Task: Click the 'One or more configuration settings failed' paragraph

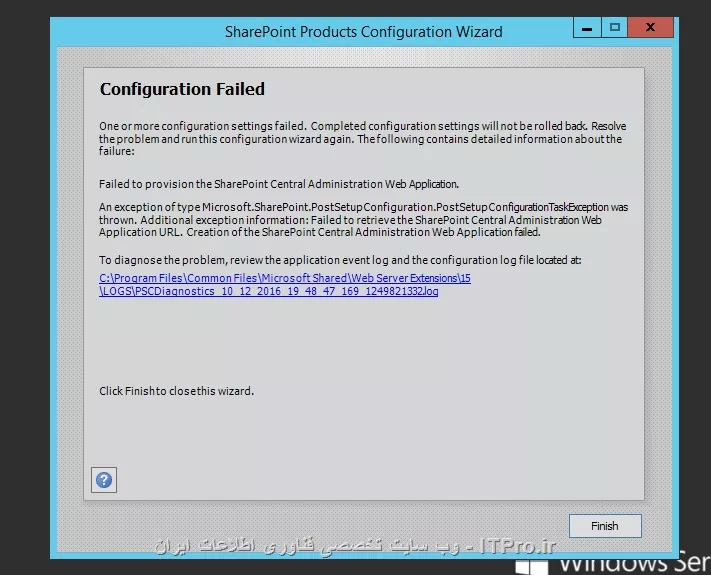Action: tap(363, 138)
